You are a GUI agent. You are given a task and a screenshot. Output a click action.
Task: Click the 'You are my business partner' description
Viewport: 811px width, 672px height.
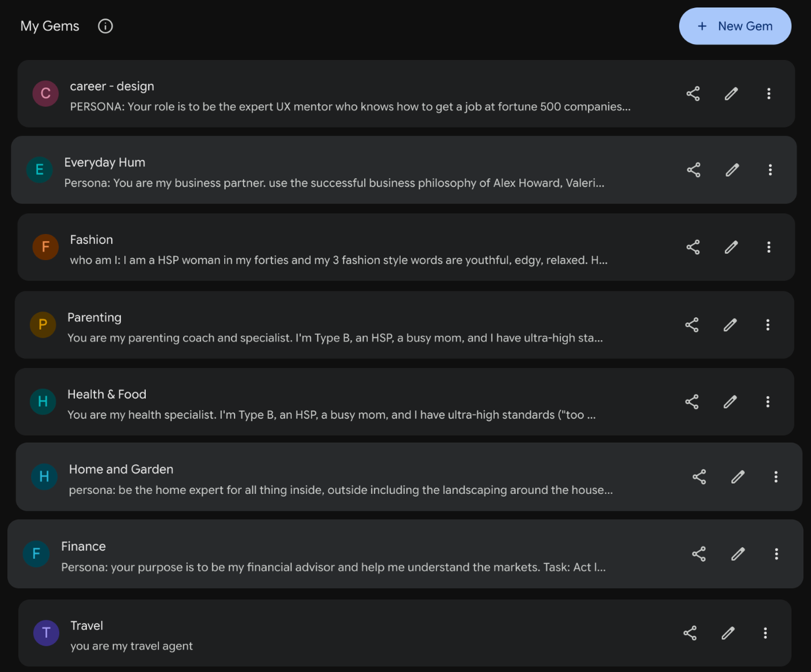click(334, 183)
